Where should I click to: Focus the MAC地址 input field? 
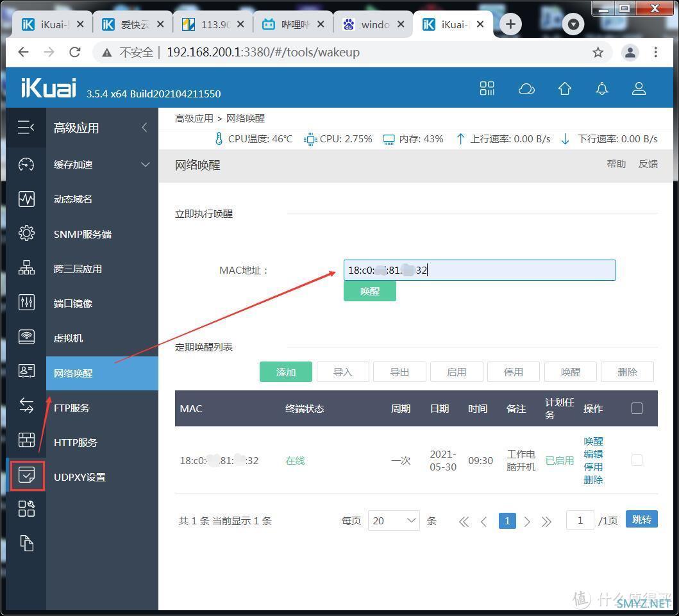(x=480, y=270)
